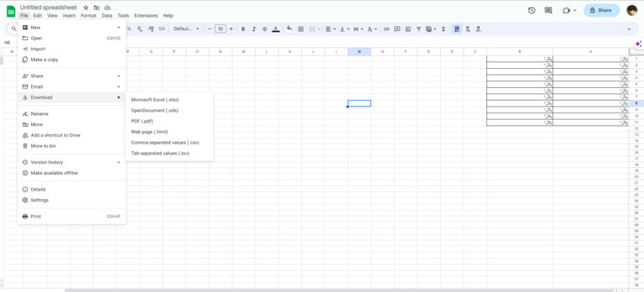Open the fill color picker
Viewport: 644px width, 292px height.
(289, 29)
